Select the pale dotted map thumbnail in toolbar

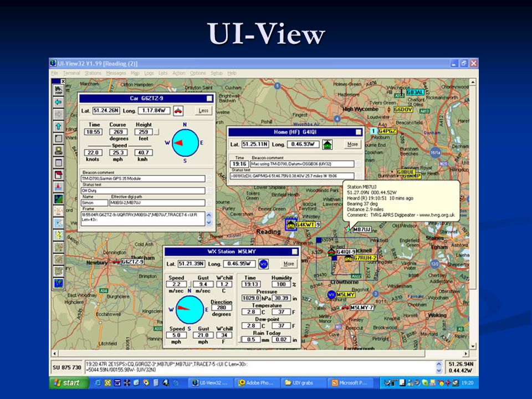58,211
